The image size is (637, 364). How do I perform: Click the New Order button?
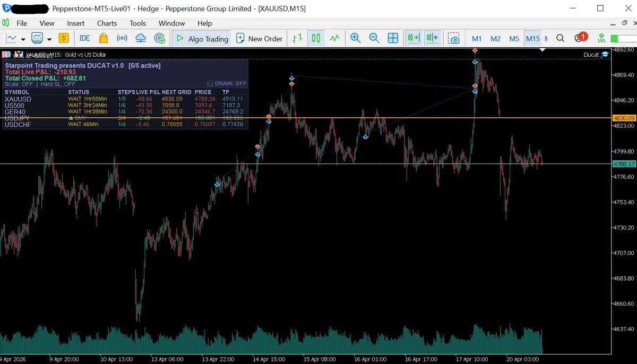click(x=260, y=38)
